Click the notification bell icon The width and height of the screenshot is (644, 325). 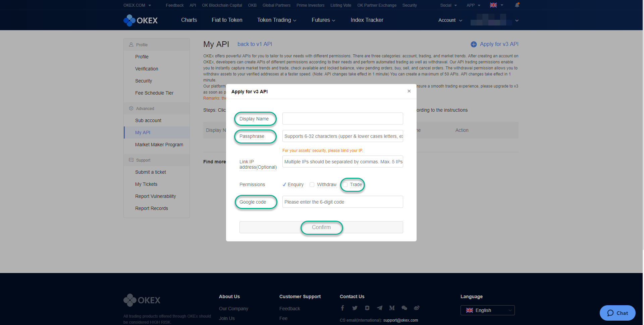[517, 5]
